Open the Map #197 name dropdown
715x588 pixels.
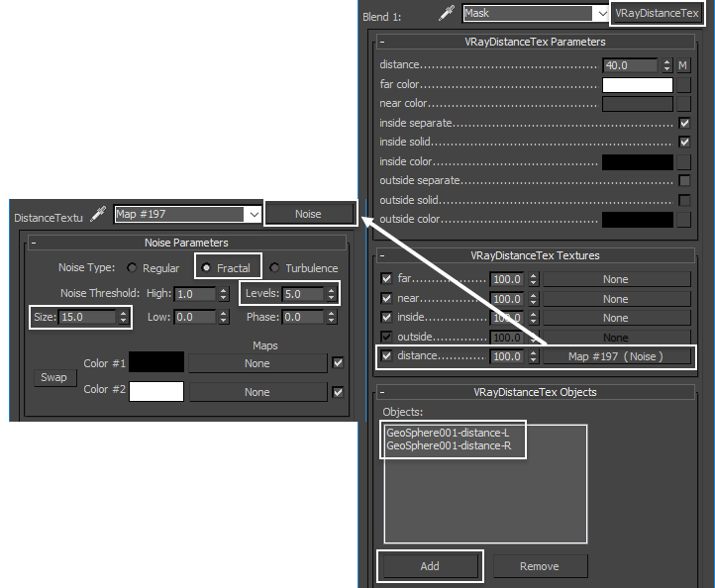point(254,214)
